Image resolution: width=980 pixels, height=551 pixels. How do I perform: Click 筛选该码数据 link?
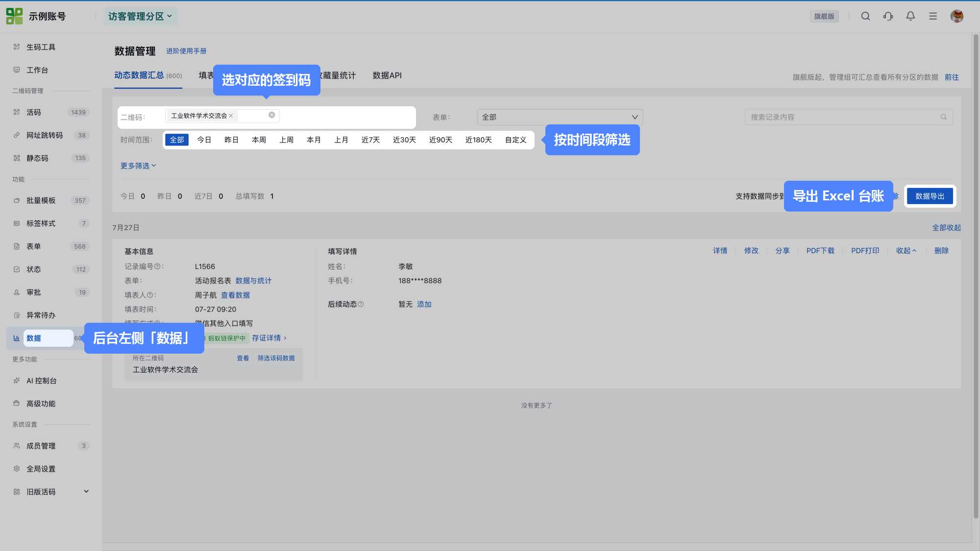point(276,359)
